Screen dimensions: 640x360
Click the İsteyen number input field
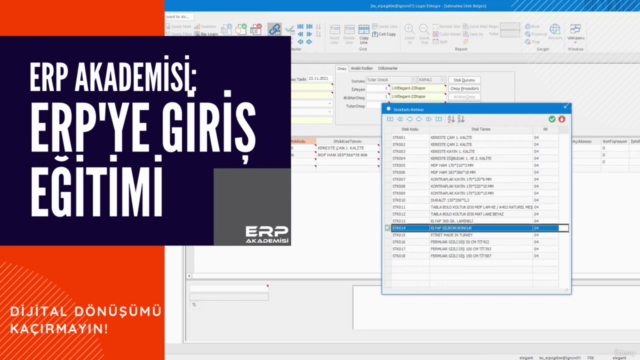(x=378, y=89)
